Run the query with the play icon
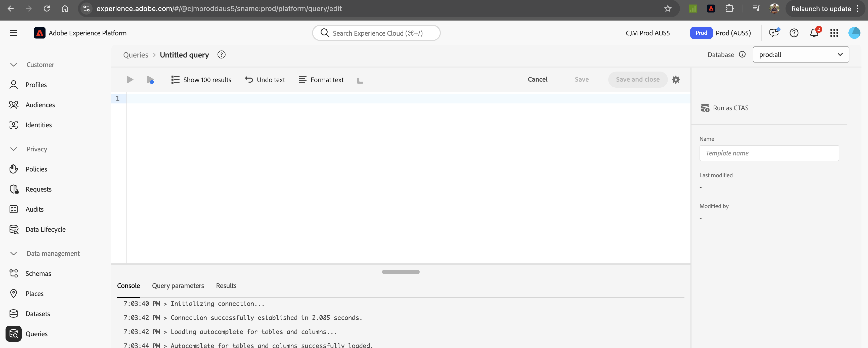Screen dimensions: 868x348 click(130, 79)
